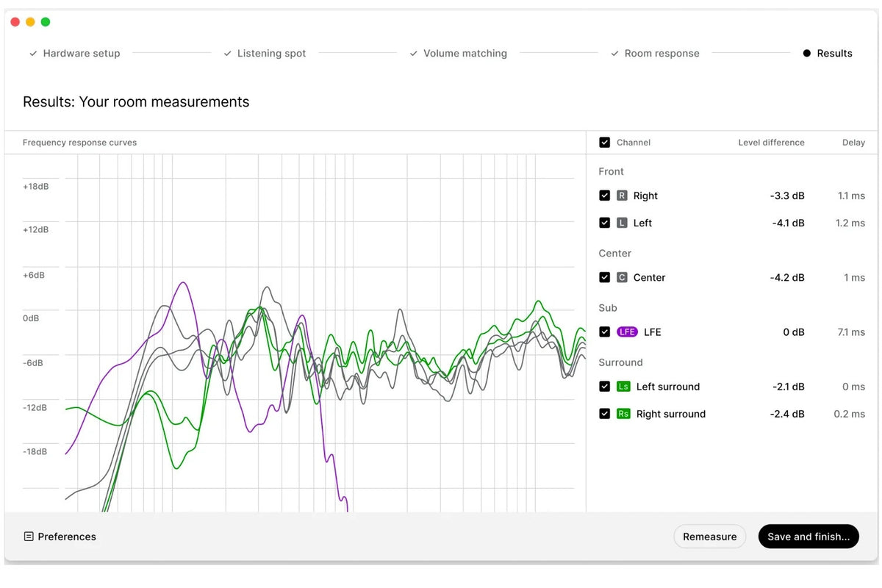This screenshot has width=882, height=588.
Task: Click the +18dB axis label
Action: [x=36, y=186]
